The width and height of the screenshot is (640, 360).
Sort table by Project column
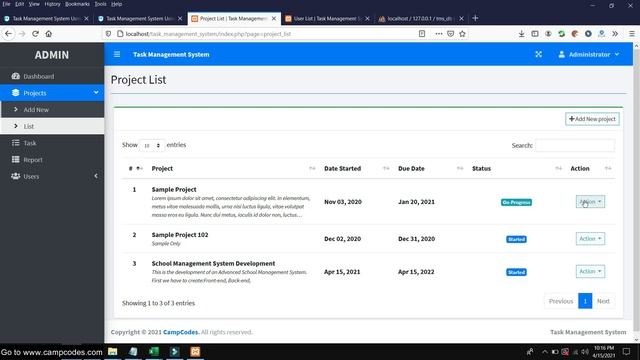click(233, 168)
